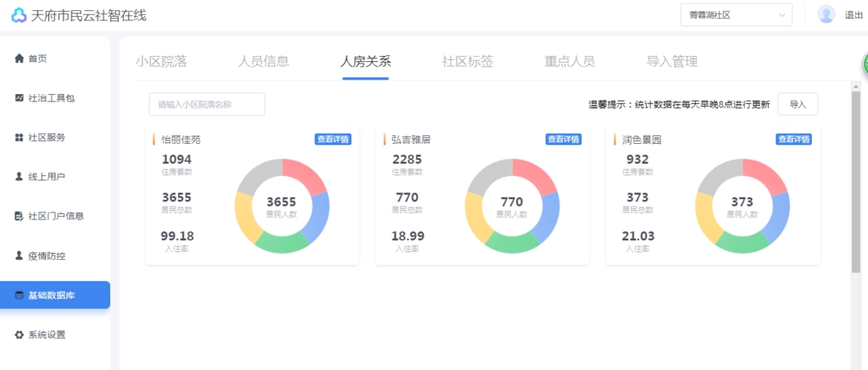Viewport: 868px width, 370px height.
Task: Click the 天府市民云 cloud logo
Action: (x=19, y=15)
